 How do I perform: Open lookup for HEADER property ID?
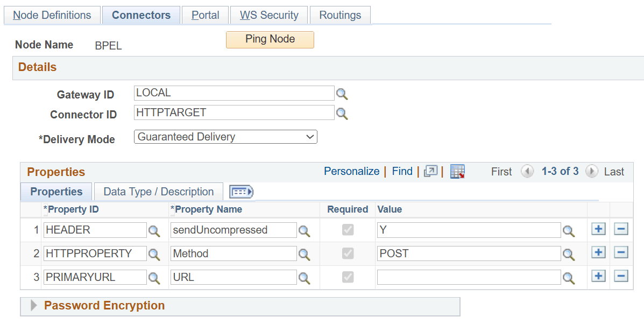[155, 230]
